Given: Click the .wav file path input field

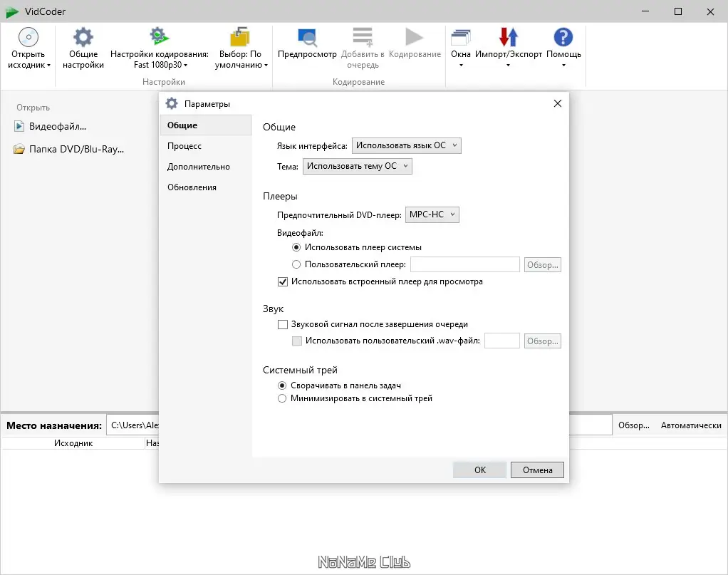Looking at the screenshot, I should pos(502,341).
